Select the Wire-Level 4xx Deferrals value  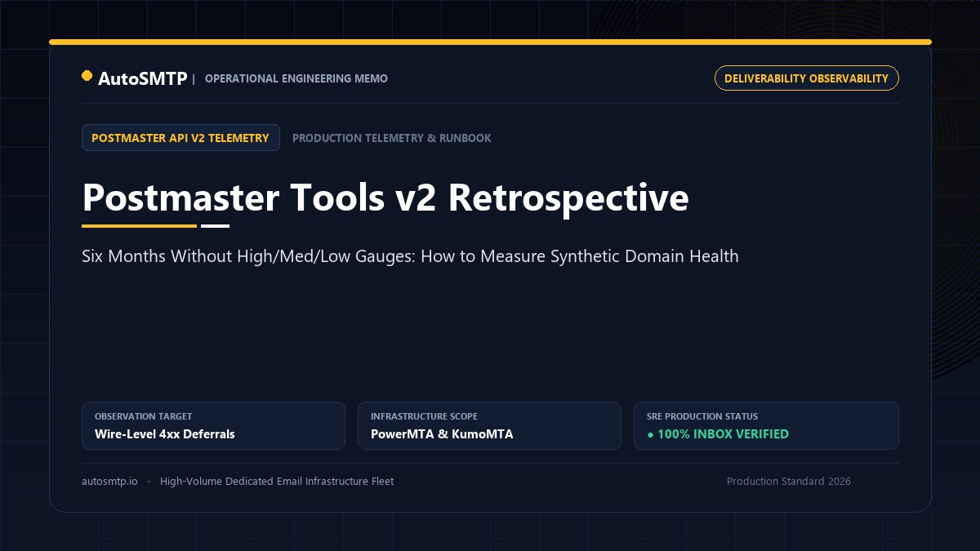165,434
